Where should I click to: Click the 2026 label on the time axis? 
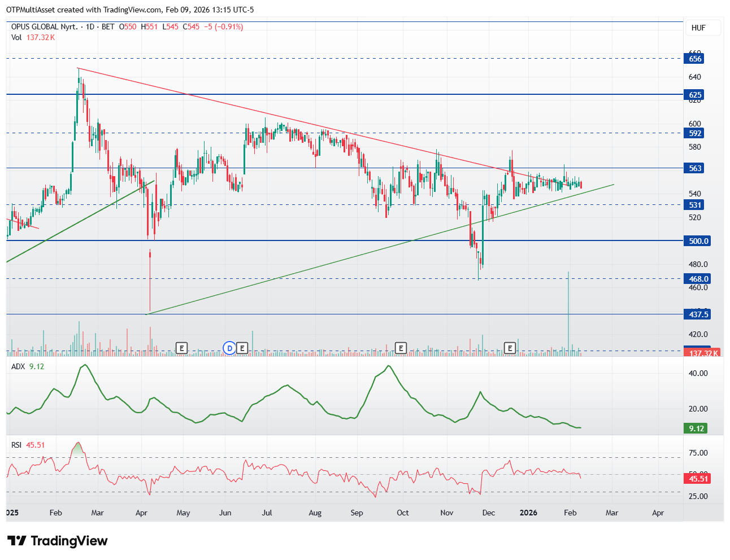click(528, 513)
